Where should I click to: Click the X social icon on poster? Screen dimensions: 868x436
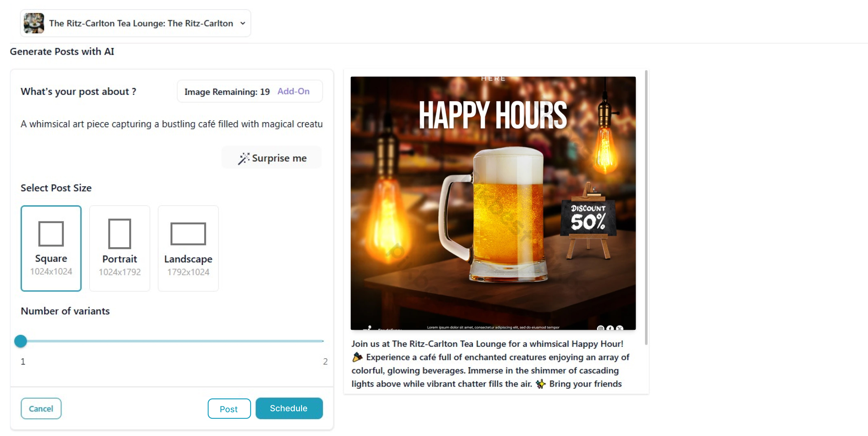[x=619, y=328]
